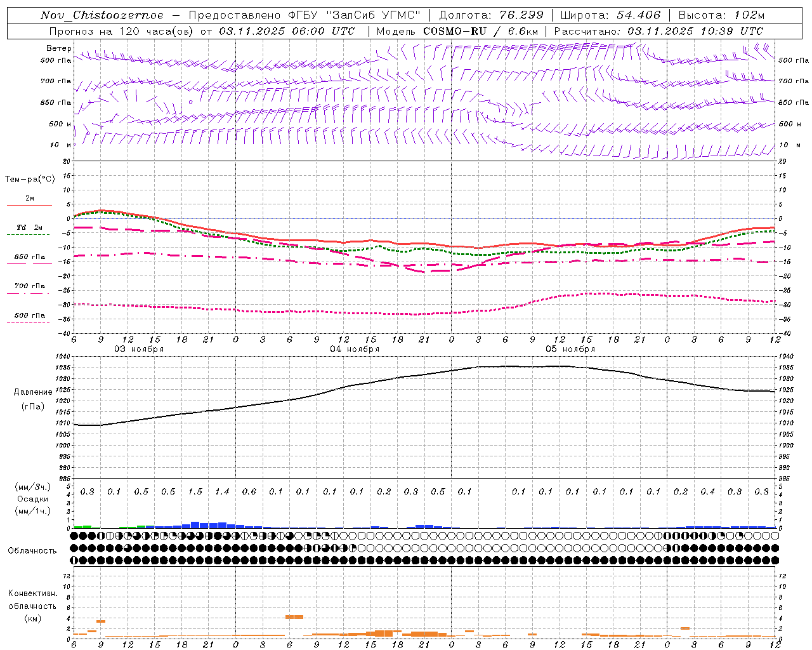Click the '(мм/1ч.)' precipitation unit label
This screenshot has height=650, width=812.
click(x=33, y=511)
